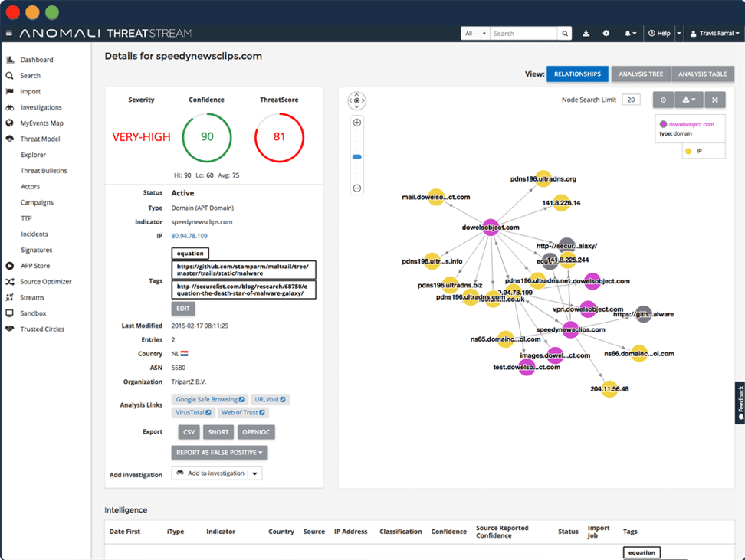Open Actors in sidebar

pos(30,187)
